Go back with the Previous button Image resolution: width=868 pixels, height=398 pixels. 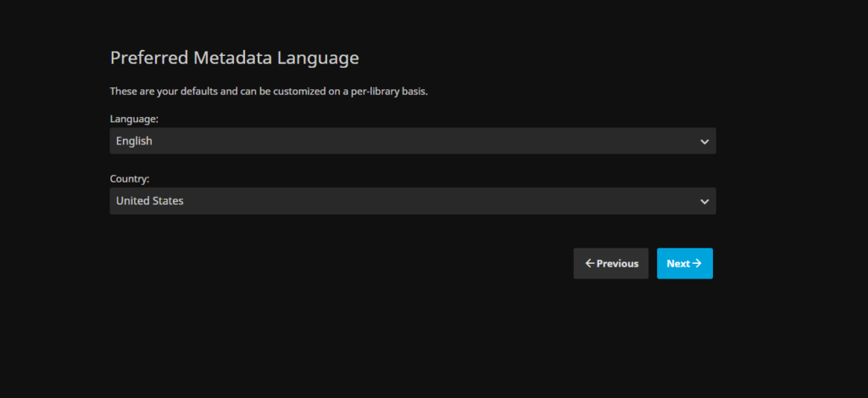click(x=610, y=263)
